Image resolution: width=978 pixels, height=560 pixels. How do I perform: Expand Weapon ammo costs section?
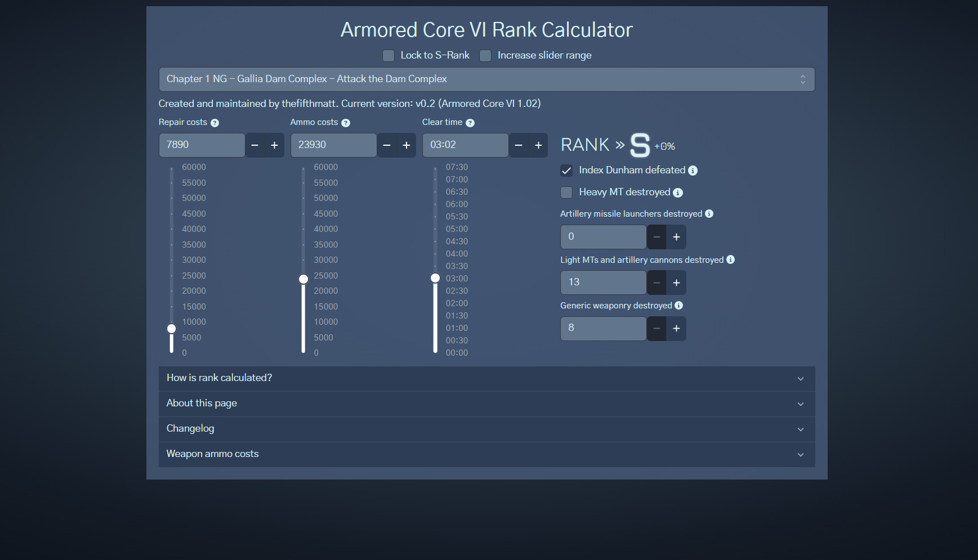coord(486,454)
